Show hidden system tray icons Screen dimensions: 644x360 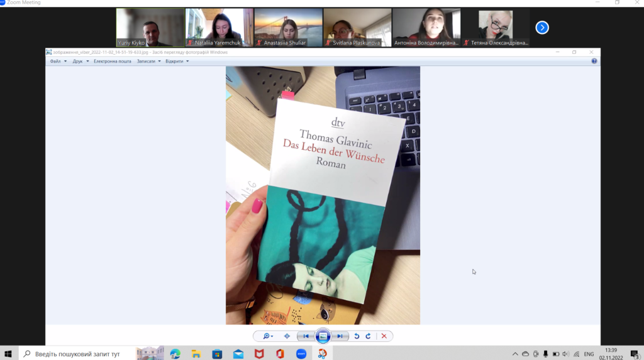(x=515, y=354)
